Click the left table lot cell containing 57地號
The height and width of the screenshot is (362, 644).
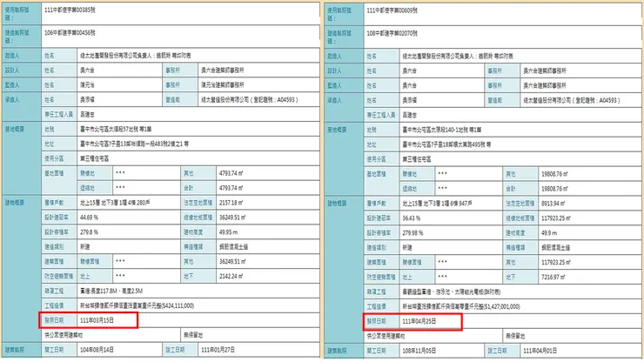(198, 129)
